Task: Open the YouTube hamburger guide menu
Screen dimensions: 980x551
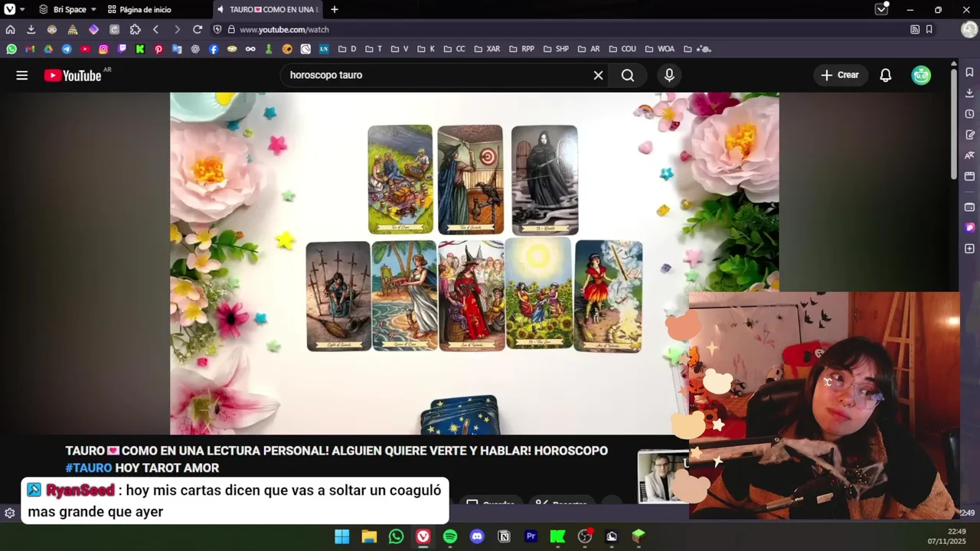Action: (x=22, y=75)
